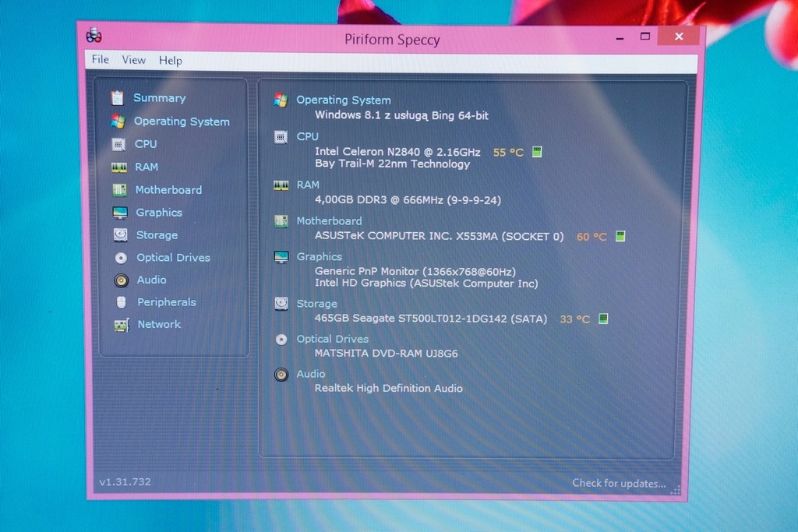The height and width of the screenshot is (532, 798).
Task: Go to the CPU section in sidebar
Action: click(146, 144)
